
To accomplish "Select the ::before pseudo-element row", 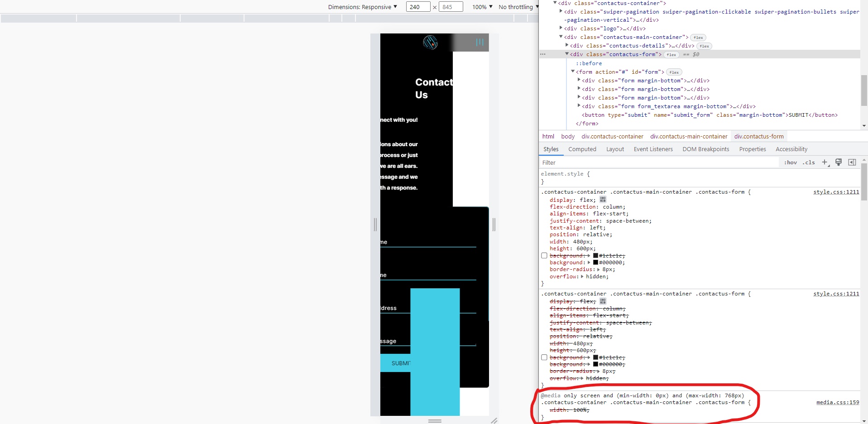I will 589,63.
